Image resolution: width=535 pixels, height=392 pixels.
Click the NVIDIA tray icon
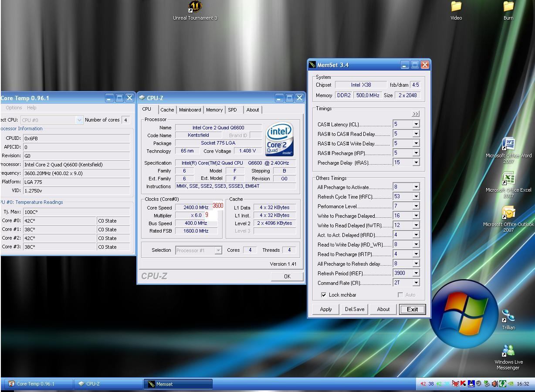coord(510,384)
